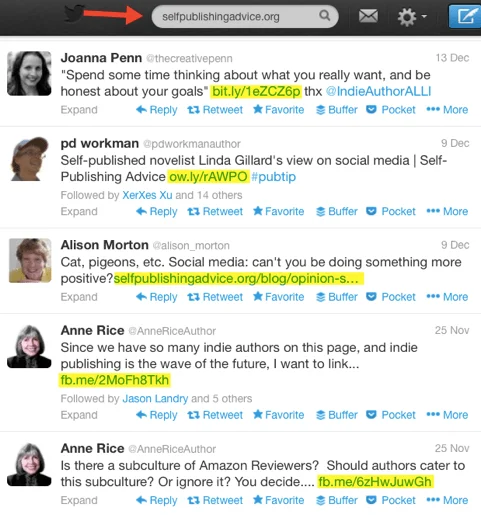Save last Anne Rice tweet to Pocket
The width and height of the screenshot is (481, 515).
pyautogui.click(x=391, y=500)
